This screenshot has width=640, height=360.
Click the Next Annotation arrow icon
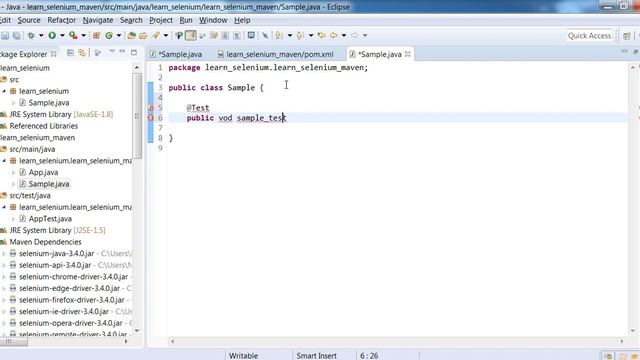(x=278, y=36)
